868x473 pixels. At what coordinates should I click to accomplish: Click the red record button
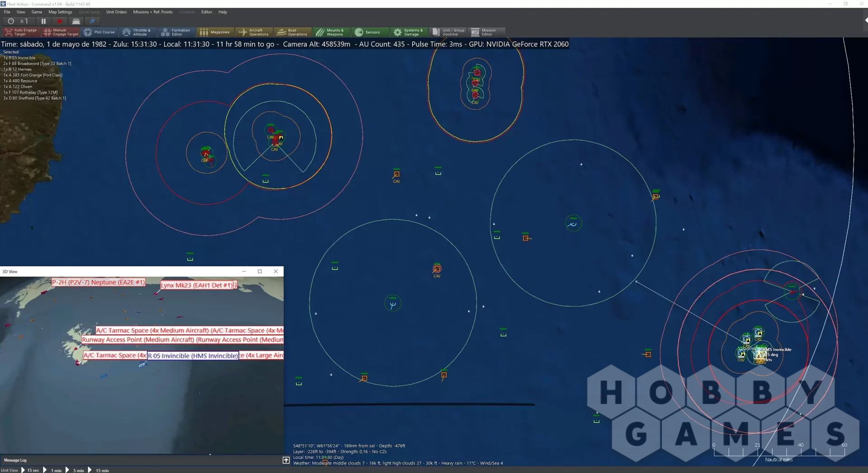click(59, 21)
